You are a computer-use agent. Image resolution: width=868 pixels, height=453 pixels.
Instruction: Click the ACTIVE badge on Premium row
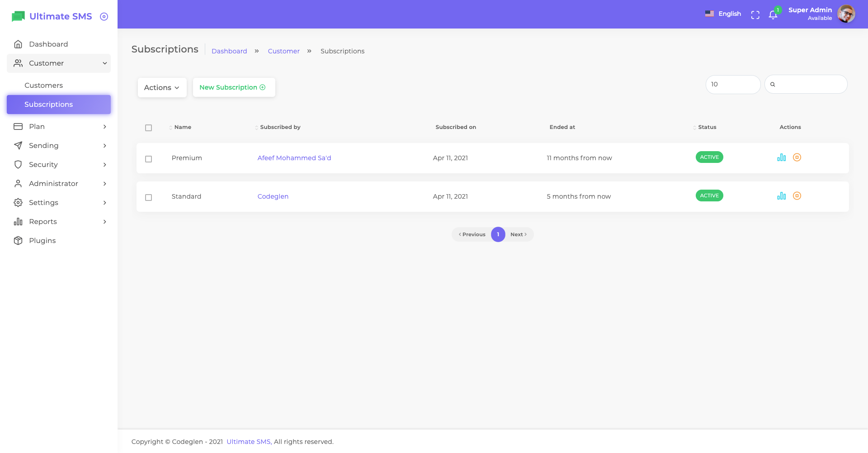709,157
